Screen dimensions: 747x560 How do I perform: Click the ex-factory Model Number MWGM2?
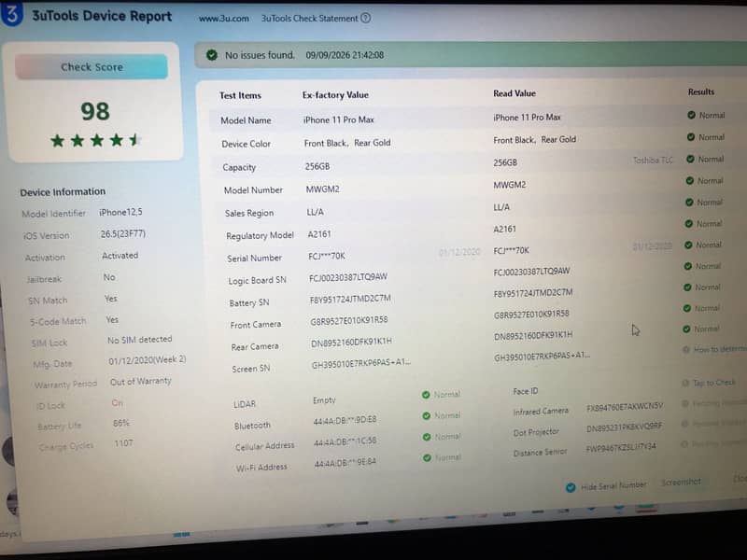point(322,189)
